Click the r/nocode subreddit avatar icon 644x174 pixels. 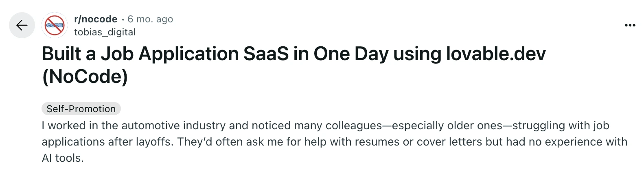click(x=55, y=25)
